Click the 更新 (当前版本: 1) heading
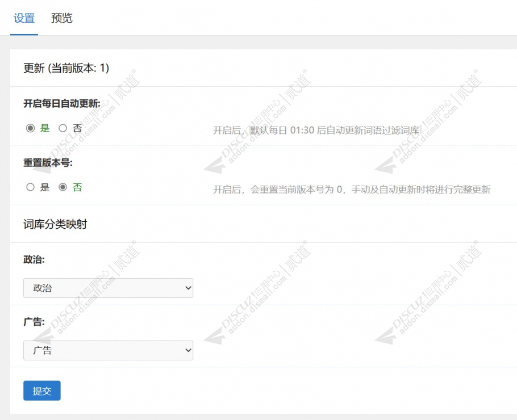 click(66, 68)
